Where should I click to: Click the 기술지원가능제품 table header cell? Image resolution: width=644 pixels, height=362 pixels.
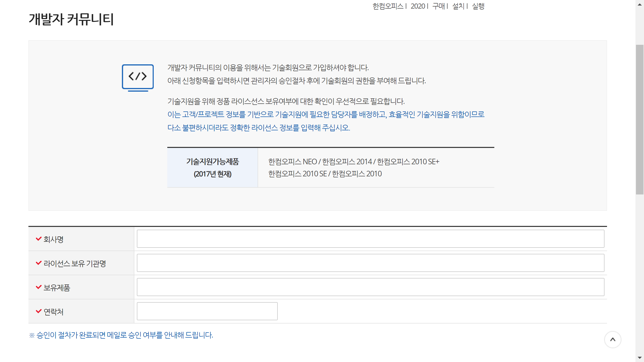point(212,168)
